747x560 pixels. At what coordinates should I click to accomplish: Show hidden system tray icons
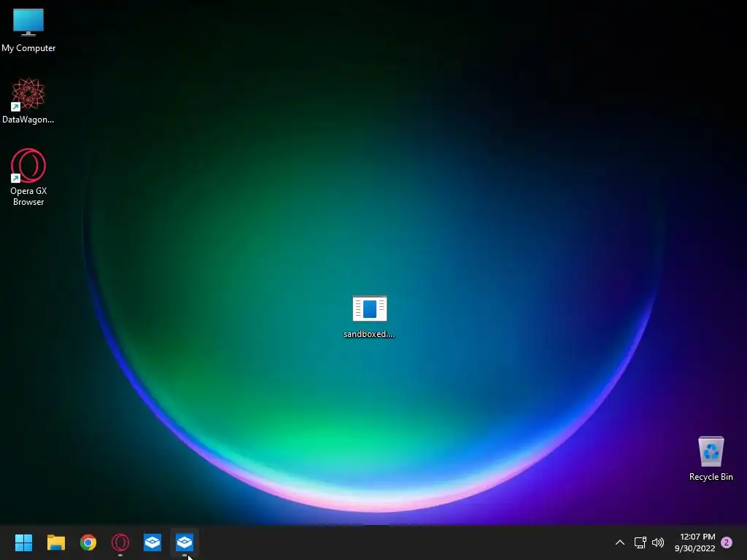(620, 542)
